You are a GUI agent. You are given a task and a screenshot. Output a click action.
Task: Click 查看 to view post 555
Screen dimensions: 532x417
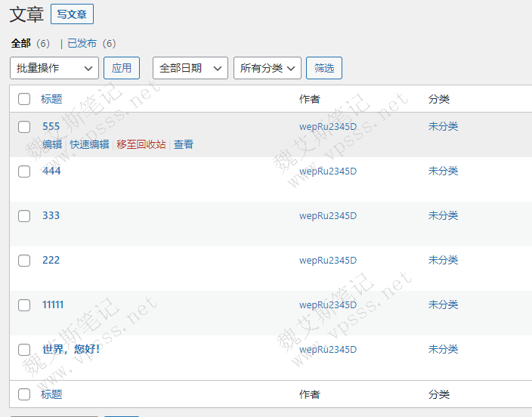coord(184,144)
